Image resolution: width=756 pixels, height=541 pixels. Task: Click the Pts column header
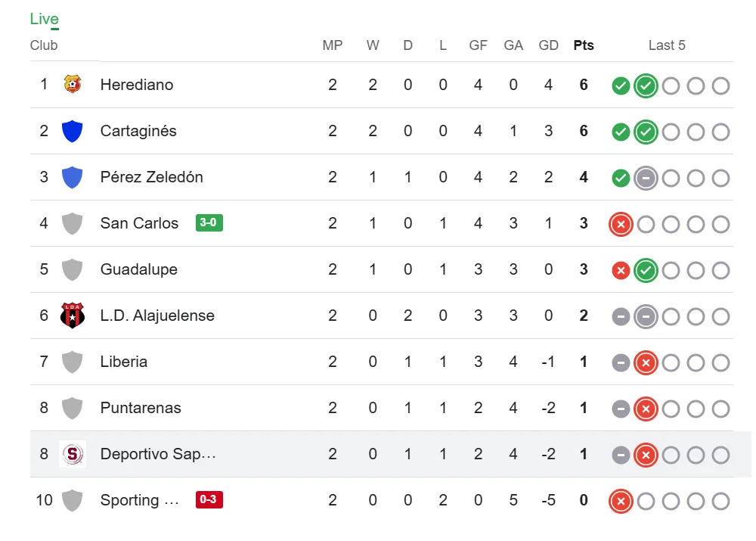tap(584, 45)
